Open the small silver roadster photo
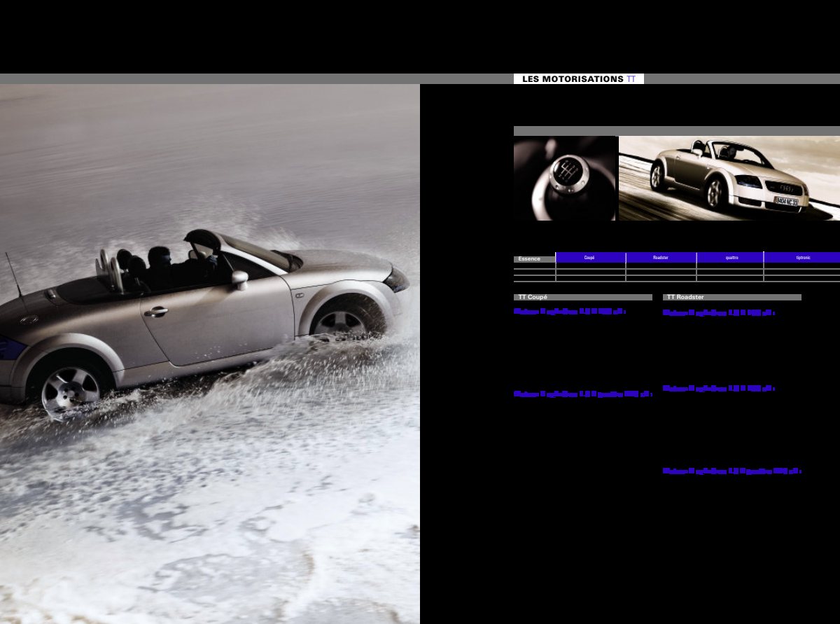 (729, 179)
